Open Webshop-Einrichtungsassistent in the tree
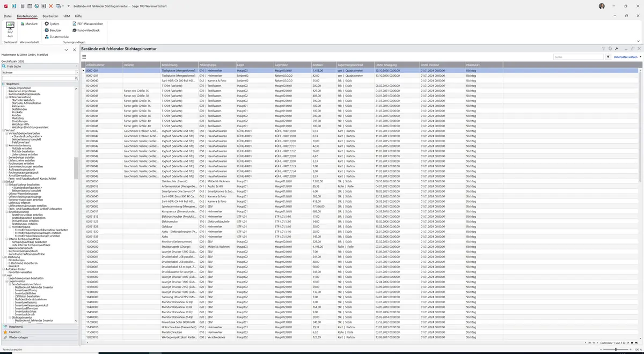Screen dimensions: 644x354 pyautogui.click(x=30, y=127)
